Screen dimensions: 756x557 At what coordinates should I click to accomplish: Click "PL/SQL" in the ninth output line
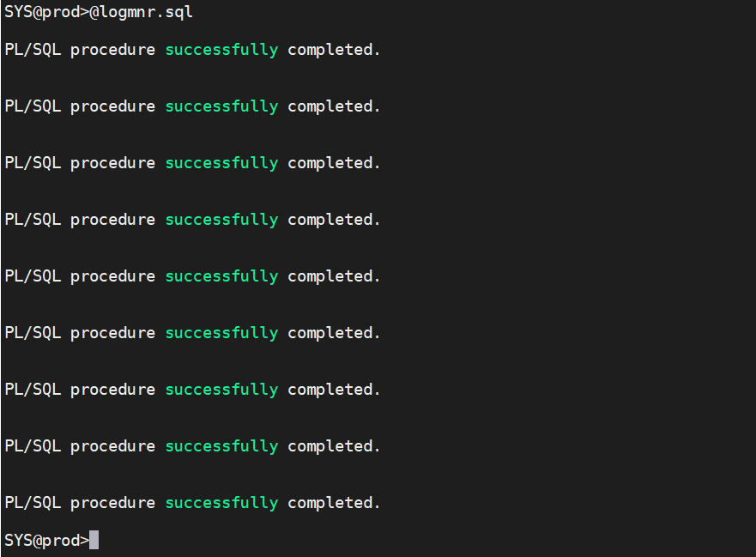33,503
